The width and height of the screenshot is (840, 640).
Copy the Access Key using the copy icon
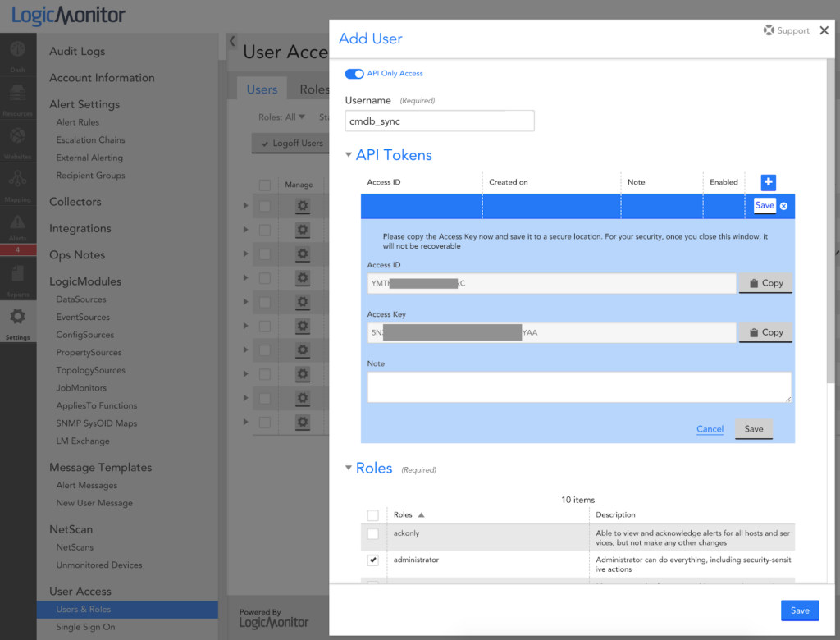pos(765,332)
